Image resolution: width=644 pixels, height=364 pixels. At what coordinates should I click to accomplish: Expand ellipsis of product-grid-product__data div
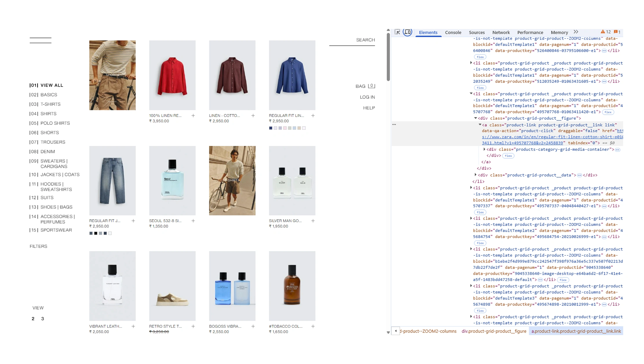click(x=579, y=175)
